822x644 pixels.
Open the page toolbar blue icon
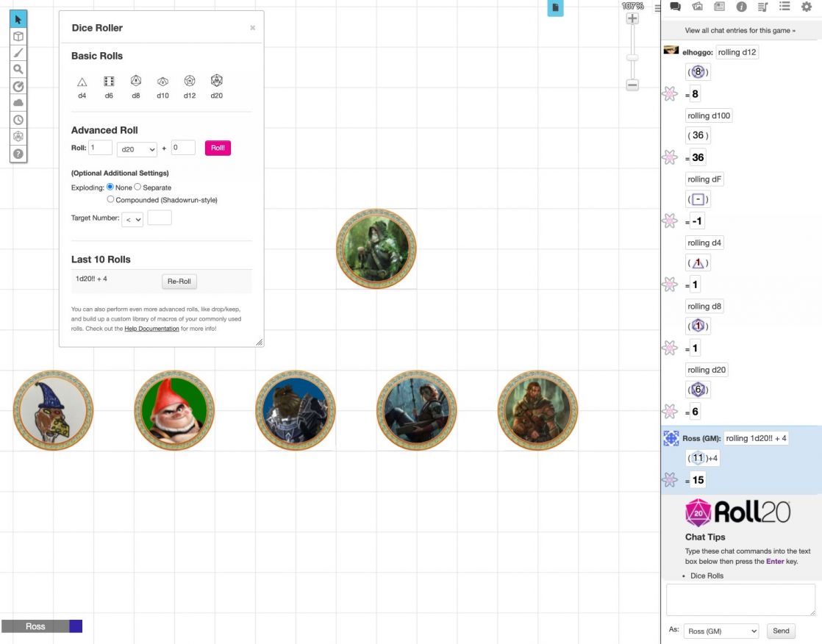(555, 8)
